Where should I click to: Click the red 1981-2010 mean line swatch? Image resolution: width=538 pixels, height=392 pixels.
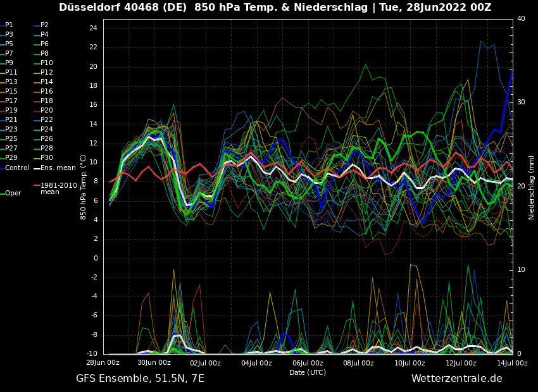coord(37,186)
